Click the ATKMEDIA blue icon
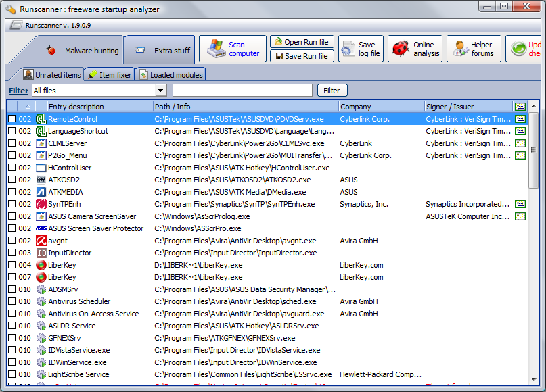 tap(41, 192)
